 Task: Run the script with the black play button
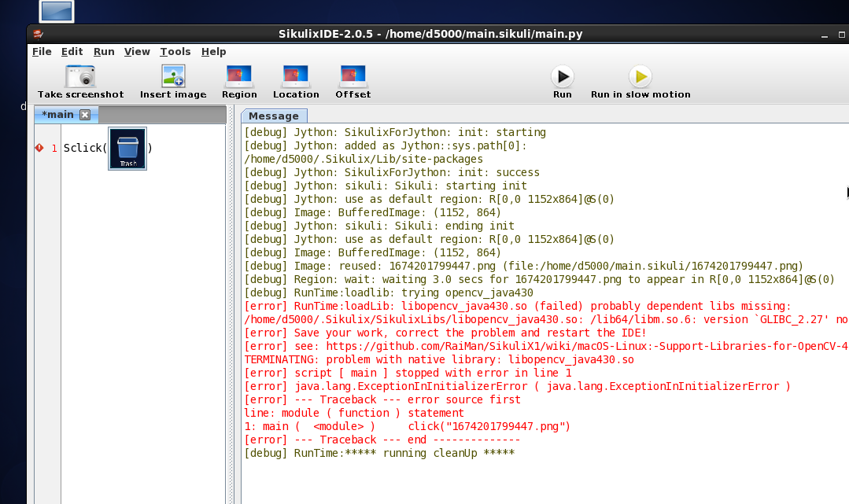(562, 76)
